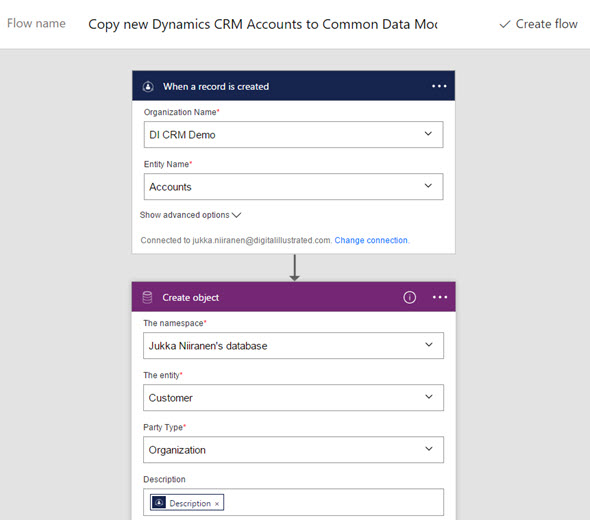The height and width of the screenshot is (520, 590).
Task: Open the Entity Name dropdown showing Accounts
Action: [x=293, y=186]
